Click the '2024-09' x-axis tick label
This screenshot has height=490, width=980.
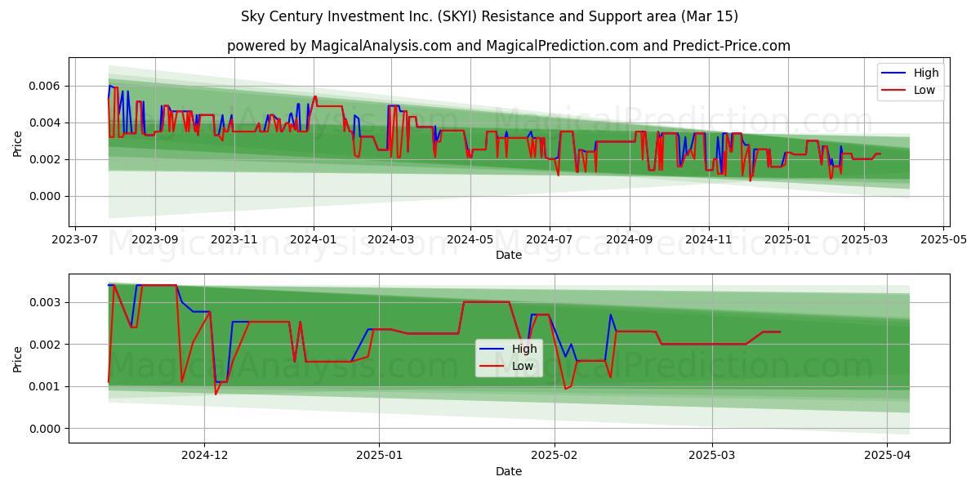point(629,241)
